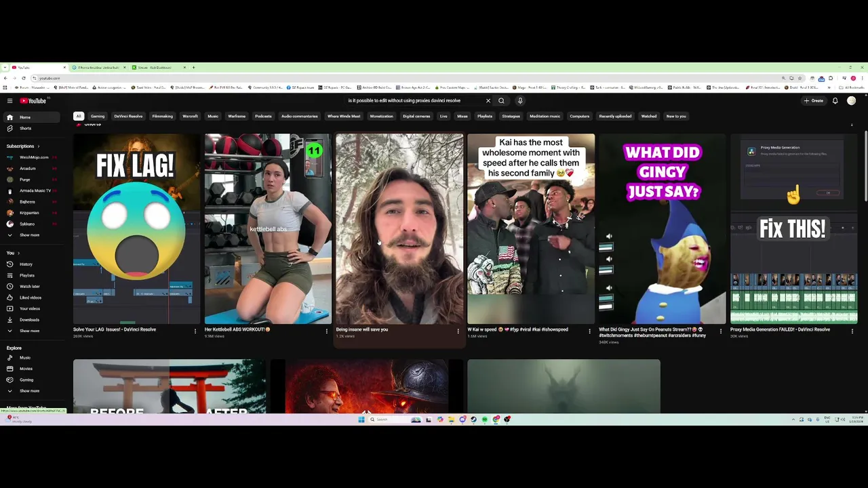Screen dimensions: 868x488
Task: Open the What Did Gingy Just Say short
Action: (662, 229)
